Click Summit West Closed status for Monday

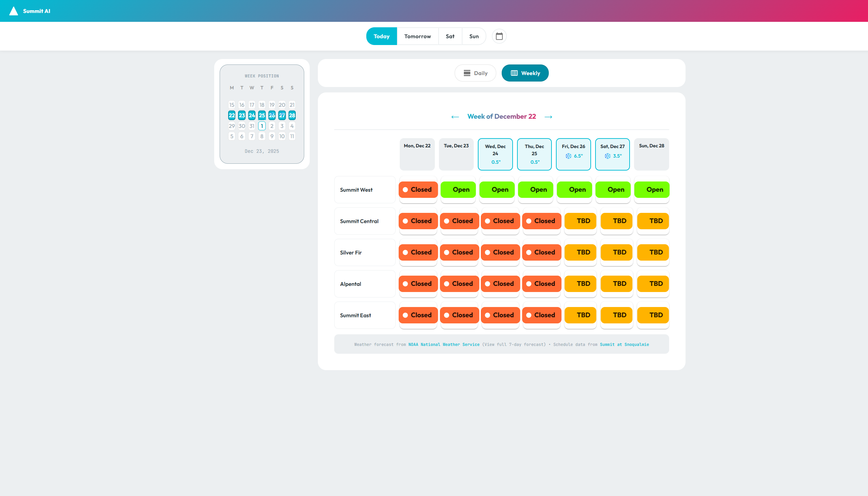click(x=418, y=190)
